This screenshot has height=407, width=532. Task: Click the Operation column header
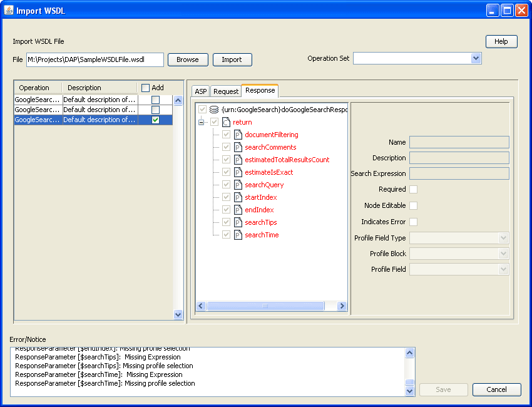coord(38,88)
